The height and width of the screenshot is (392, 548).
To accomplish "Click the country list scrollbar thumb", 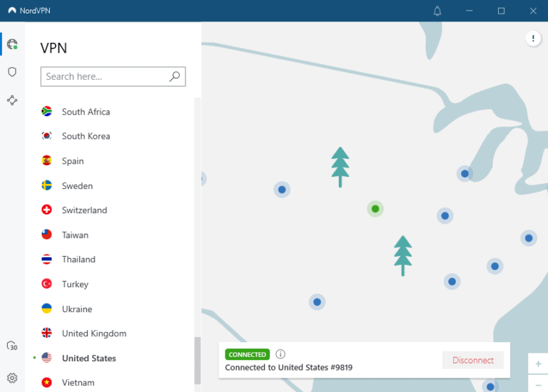I will (198, 360).
